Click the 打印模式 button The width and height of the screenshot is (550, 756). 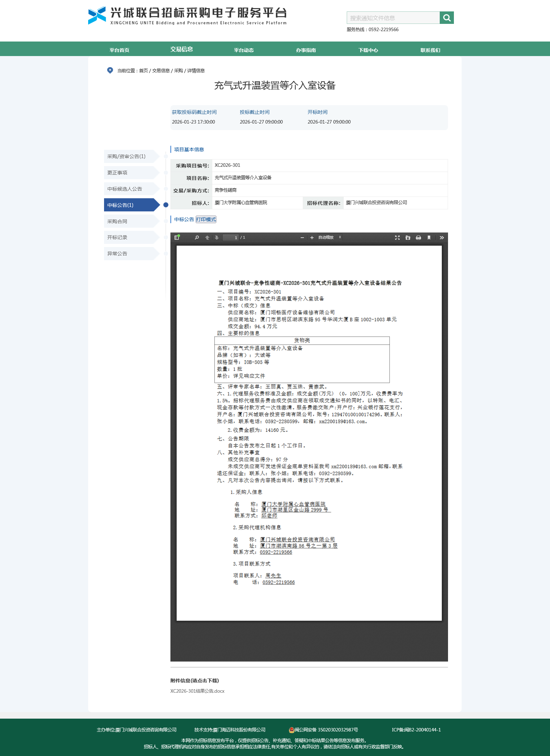(206, 219)
